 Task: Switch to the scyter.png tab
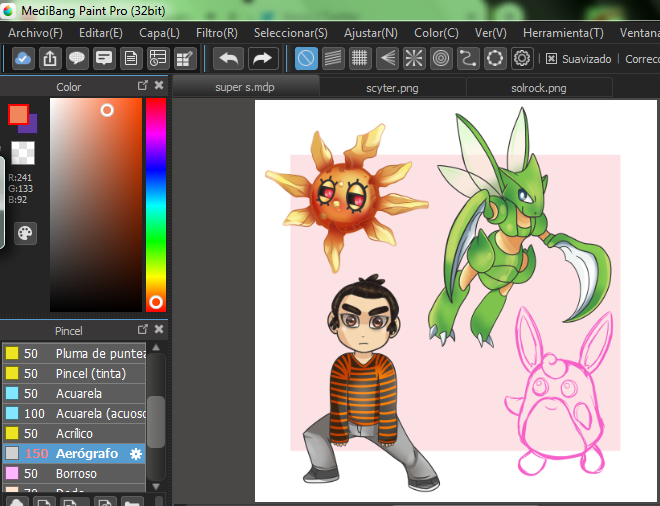(x=392, y=88)
